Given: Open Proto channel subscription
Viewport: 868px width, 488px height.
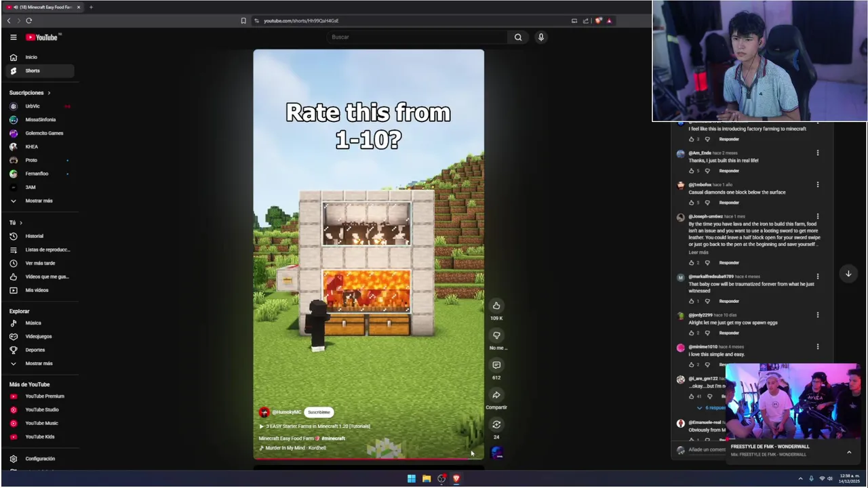Looking at the screenshot, I should 40,160.
